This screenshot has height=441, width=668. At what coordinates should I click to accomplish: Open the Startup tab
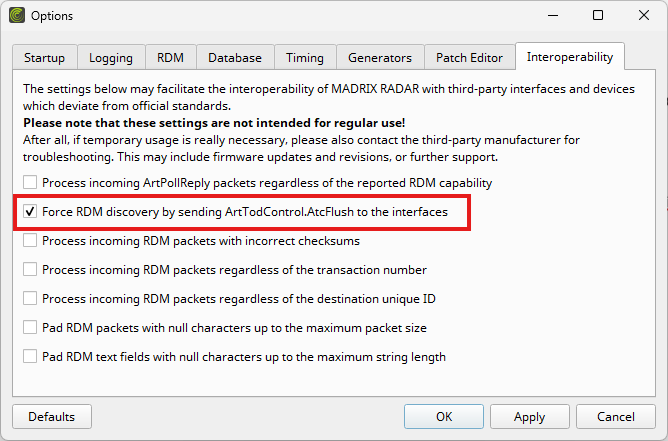tap(45, 58)
